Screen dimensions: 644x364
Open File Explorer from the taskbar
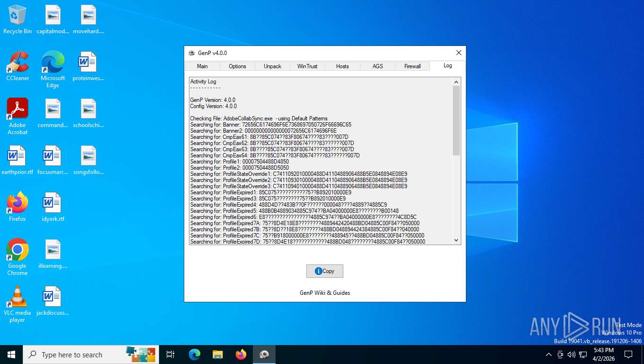[217, 355]
